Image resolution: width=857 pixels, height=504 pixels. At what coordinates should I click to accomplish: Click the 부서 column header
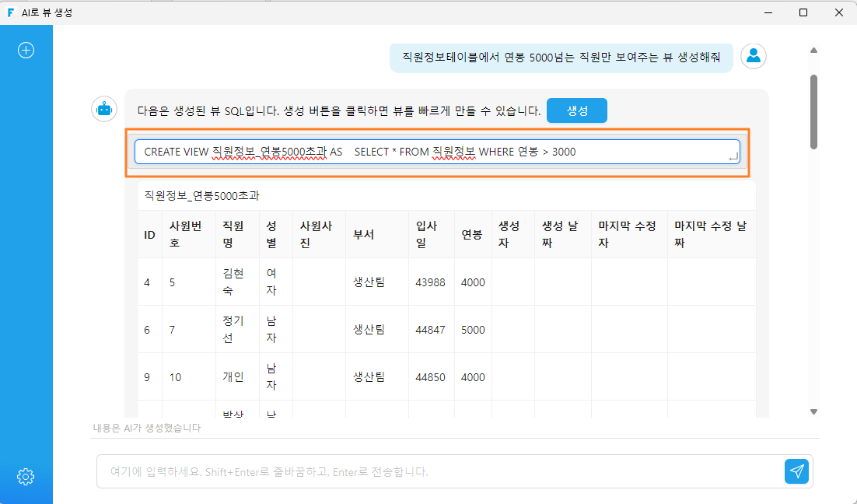coord(363,235)
